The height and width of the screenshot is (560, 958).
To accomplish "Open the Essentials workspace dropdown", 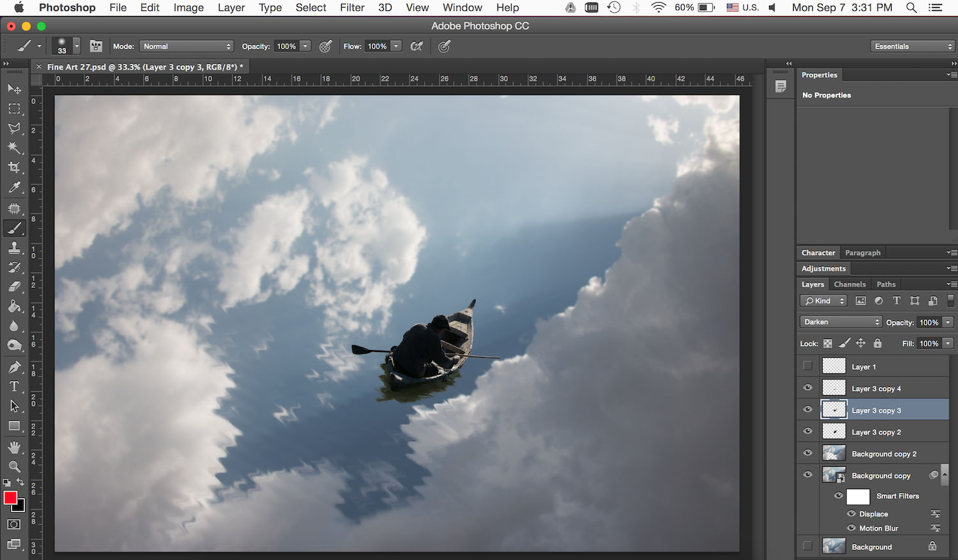I will 912,46.
